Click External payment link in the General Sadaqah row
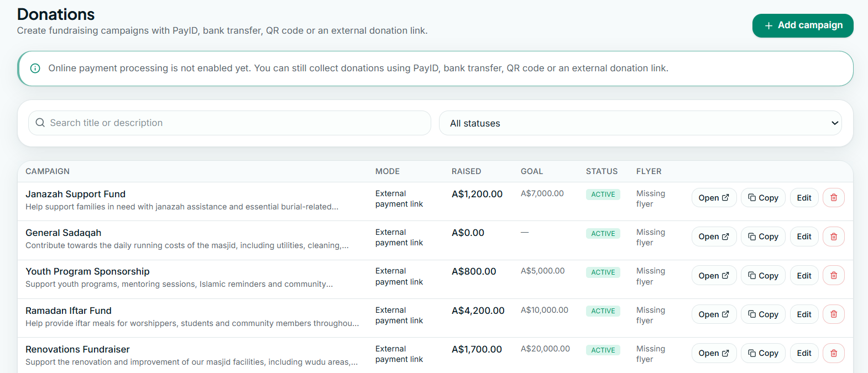 point(399,237)
